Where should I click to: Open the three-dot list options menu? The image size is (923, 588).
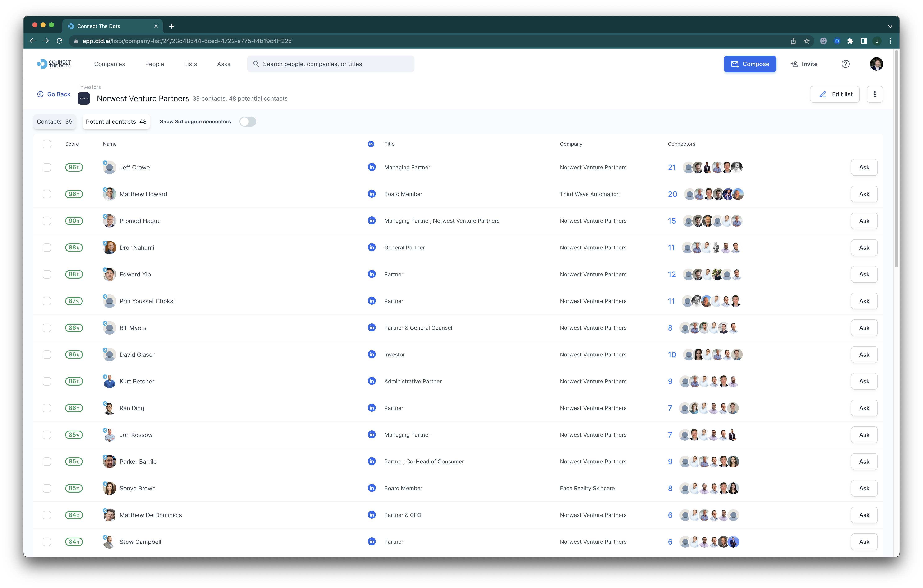[874, 94]
